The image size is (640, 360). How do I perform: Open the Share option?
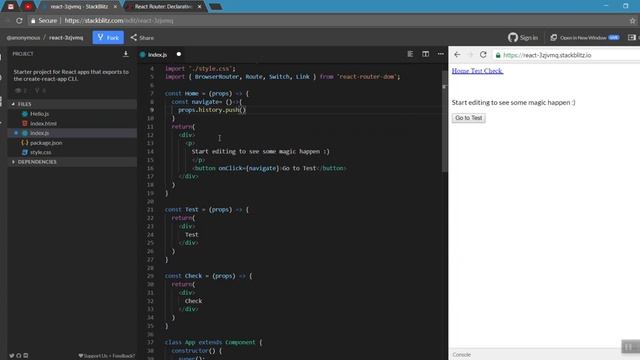[142, 38]
